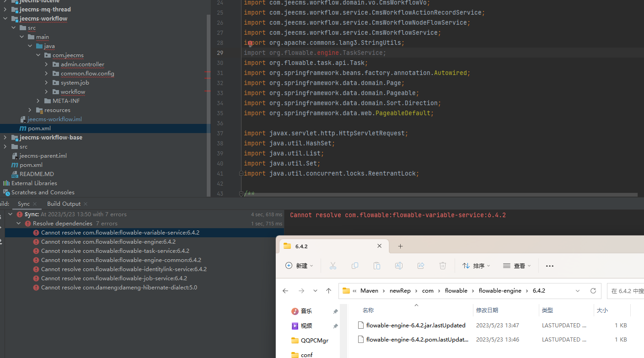Open the 查看 view dropdown
The image size is (644, 358).
pos(516,266)
